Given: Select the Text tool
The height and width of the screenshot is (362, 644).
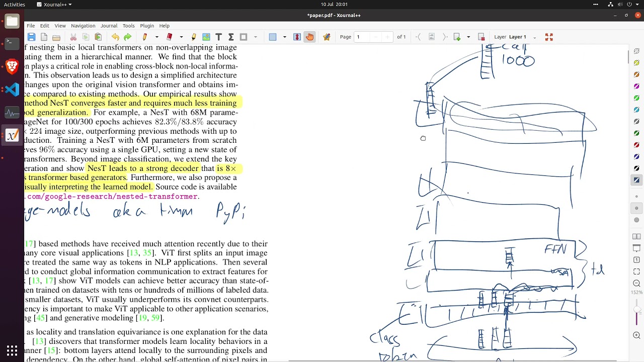Looking at the screenshot, I should [219, 37].
